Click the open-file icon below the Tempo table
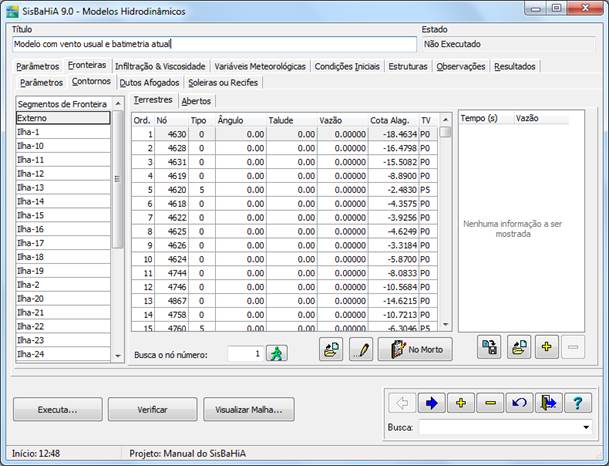609x466 pixels. [x=519, y=347]
